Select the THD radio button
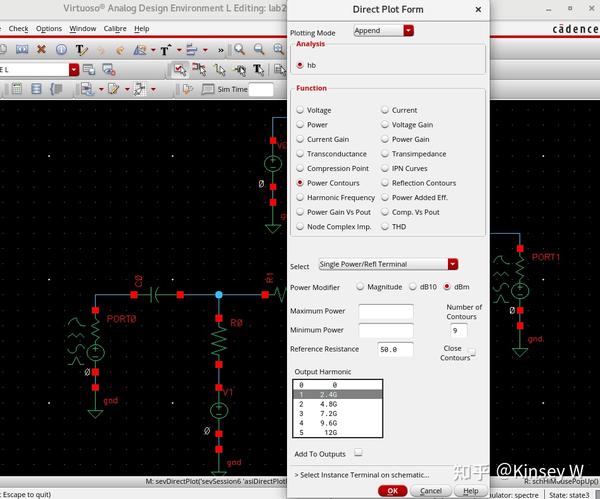This screenshot has height=499, width=600. pos(385,227)
